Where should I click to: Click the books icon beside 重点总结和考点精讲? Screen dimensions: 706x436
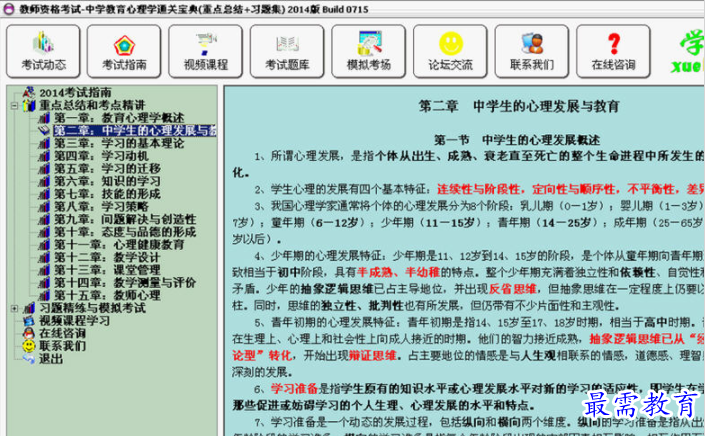coord(29,105)
